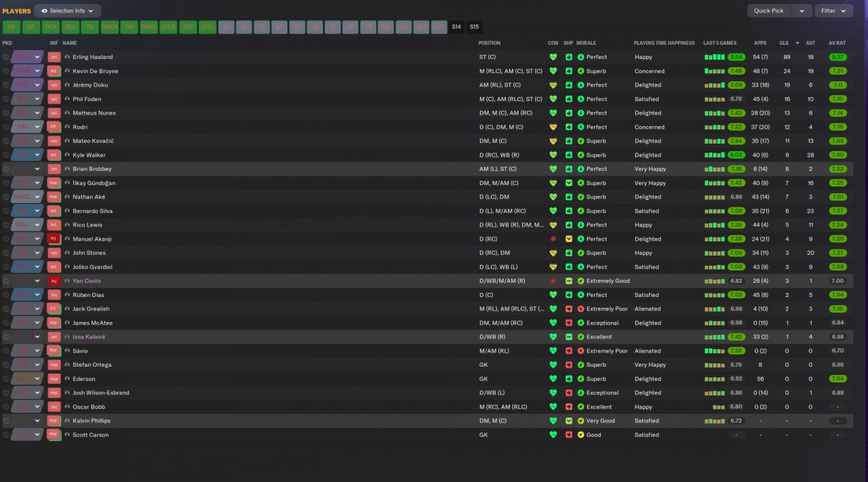Click Scott Carson's Good morale icon

tap(580, 435)
